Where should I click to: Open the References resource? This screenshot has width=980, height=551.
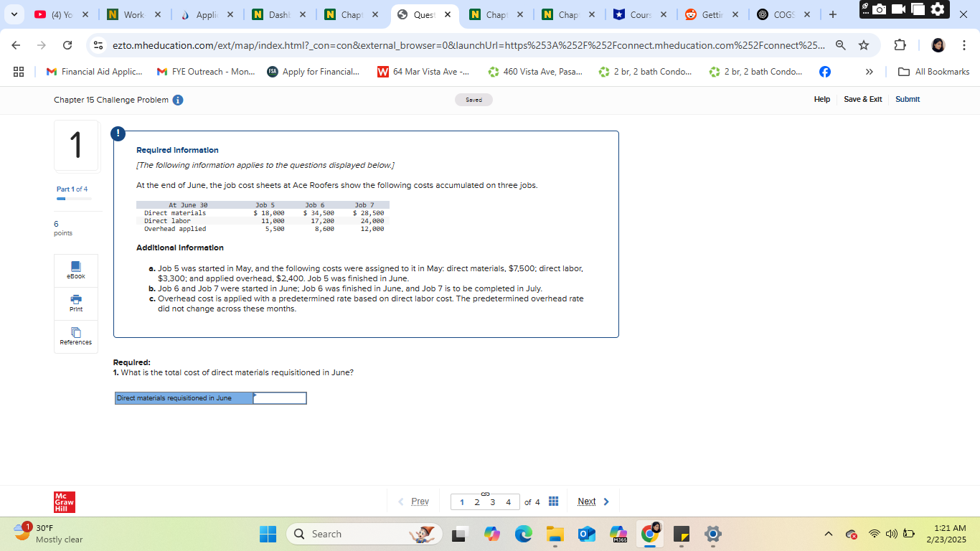(x=75, y=336)
